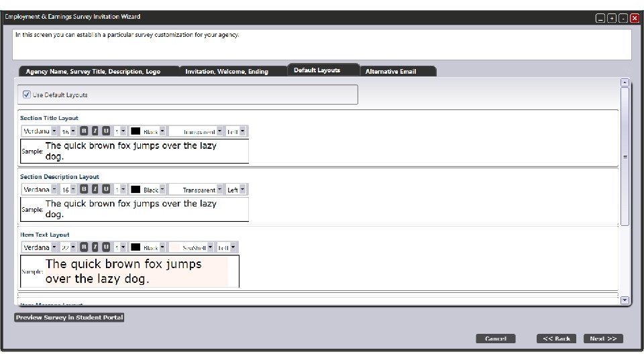Toggle Bold in Item Text Layout

[x=84, y=247]
